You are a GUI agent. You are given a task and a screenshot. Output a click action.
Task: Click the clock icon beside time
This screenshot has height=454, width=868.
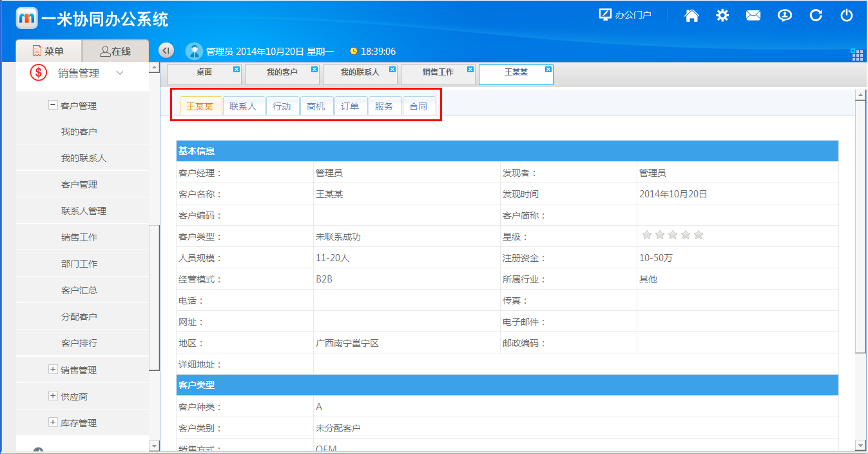coord(353,51)
